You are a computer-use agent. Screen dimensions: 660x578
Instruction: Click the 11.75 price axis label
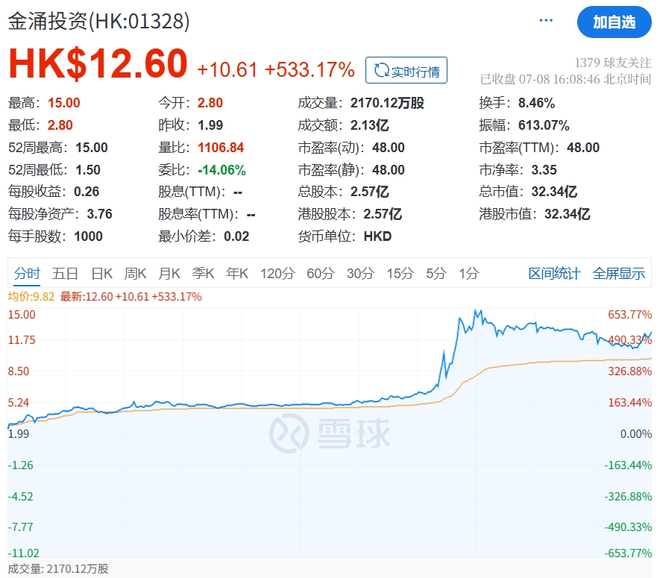coord(21,340)
